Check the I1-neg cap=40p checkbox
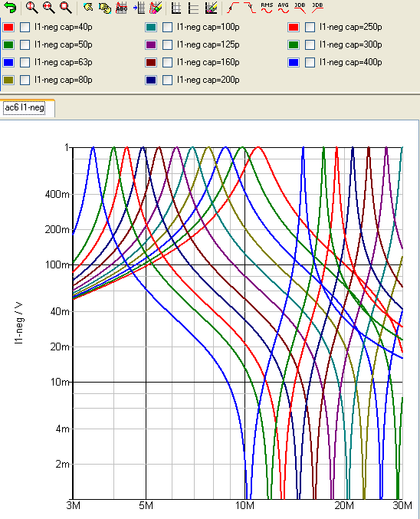420x519 pixels. pyautogui.click(x=25, y=27)
